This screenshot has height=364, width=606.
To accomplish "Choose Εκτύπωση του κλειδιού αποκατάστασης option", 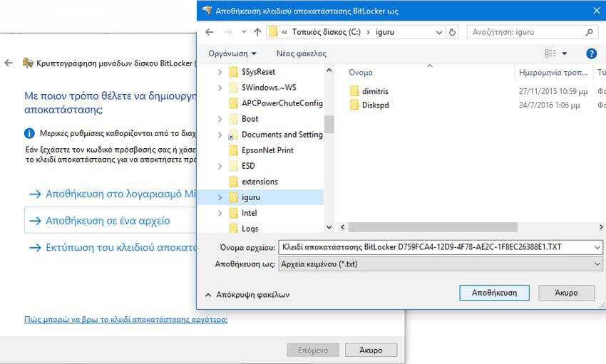I will 114,247.
